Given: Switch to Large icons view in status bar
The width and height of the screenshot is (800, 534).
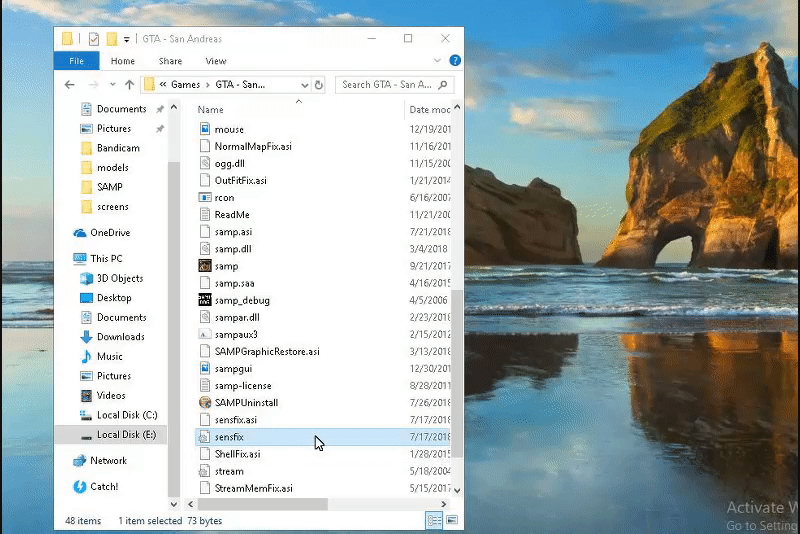Looking at the screenshot, I should coord(452,520).
